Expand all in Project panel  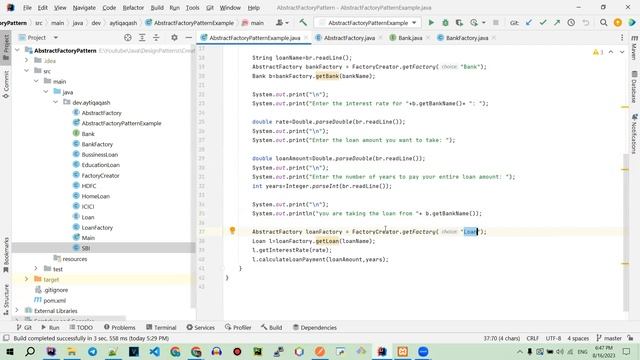point(142,38)
